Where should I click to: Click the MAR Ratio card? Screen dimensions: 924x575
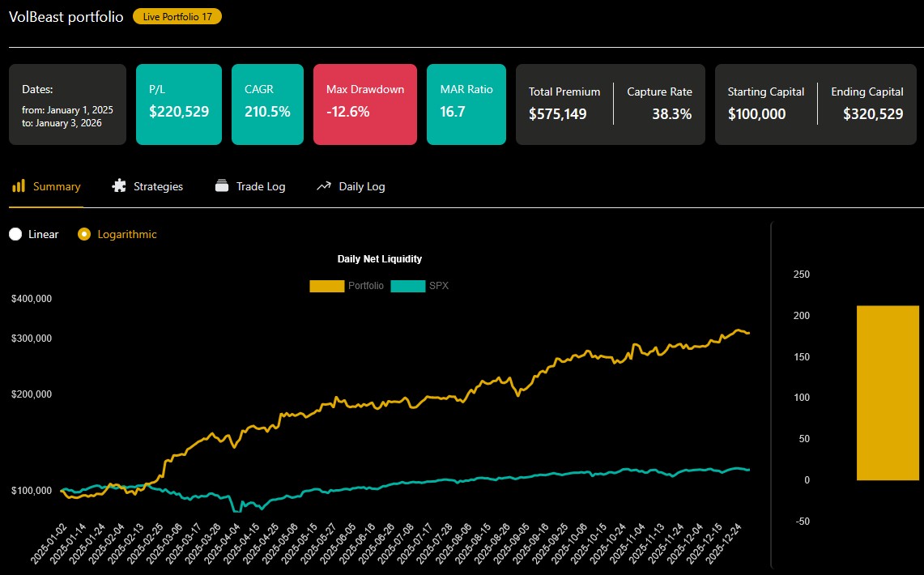[x=466, y=104]
